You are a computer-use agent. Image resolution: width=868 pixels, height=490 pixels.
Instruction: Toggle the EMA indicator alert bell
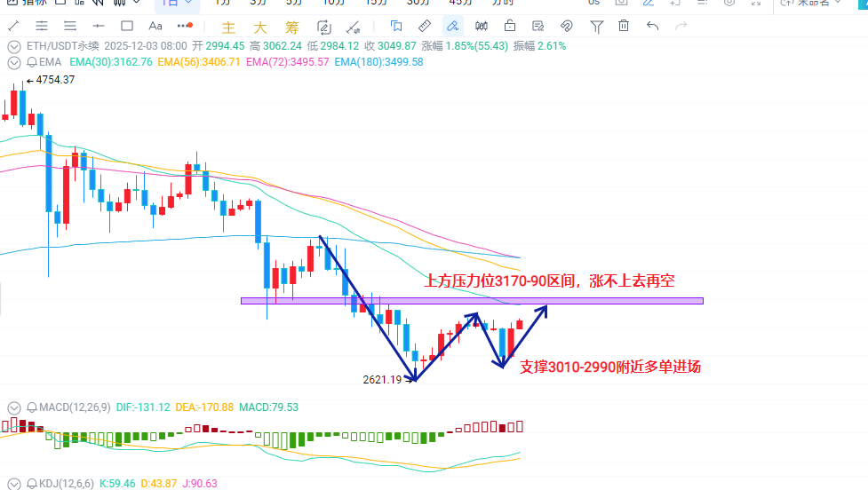(32, 62)
